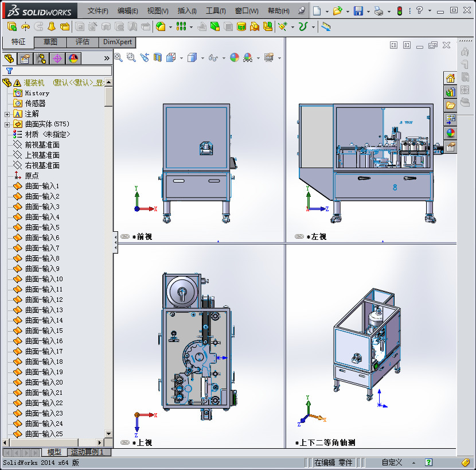The image size is (476, 470).
Task: Click the Previous View icon
Action: coord(145,57)
